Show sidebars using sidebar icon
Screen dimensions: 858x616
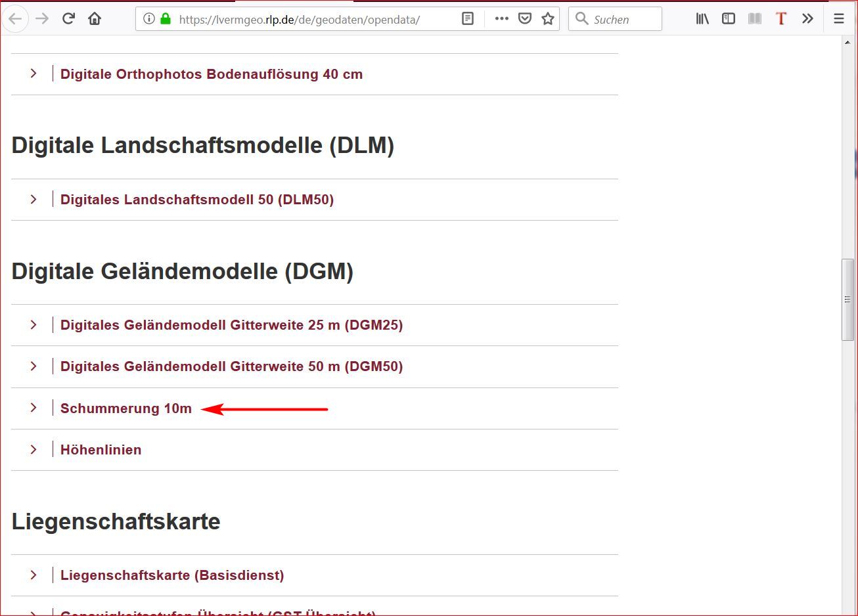[x=728, y=19]
